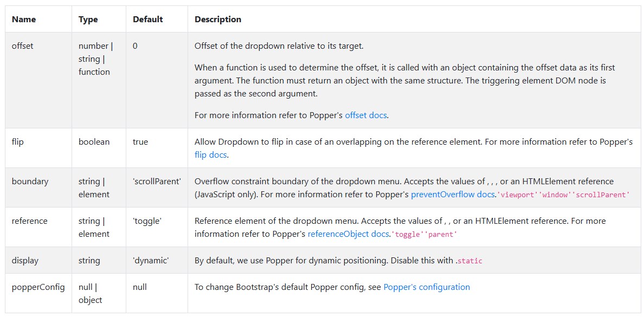The width and height of the screenshot is (644, 317).
Task: Click the 'dynamic' default value
Action: pyautogui.click(x=151, y=260)
